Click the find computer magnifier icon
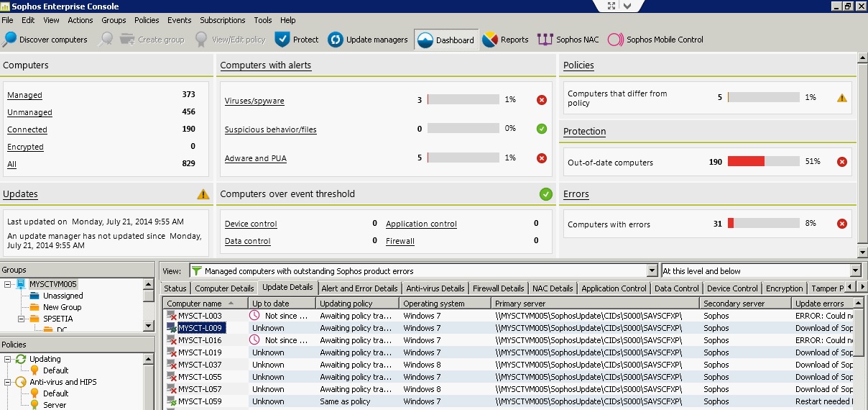868x410 pixels. (106, 40)
